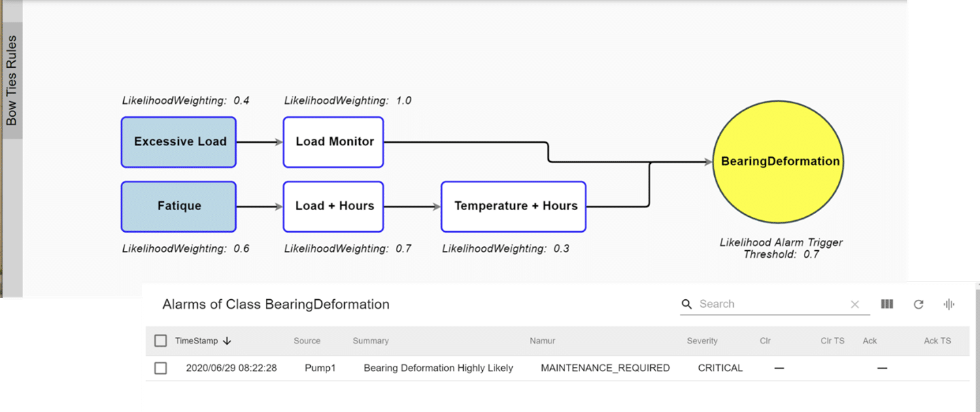The image size is (980, 412).
Task: Click 'Bearing Deformation Highly Likely' summary
Action: tap(438, 368)
